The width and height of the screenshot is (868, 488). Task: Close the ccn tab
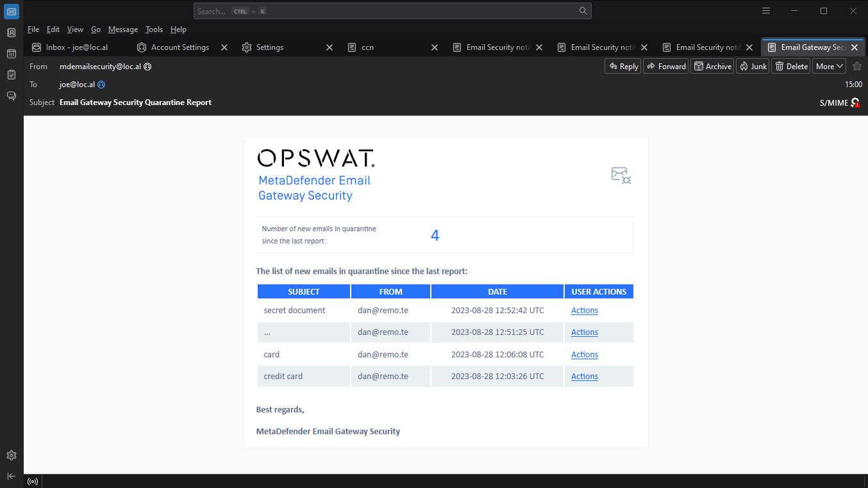(435, 47)
